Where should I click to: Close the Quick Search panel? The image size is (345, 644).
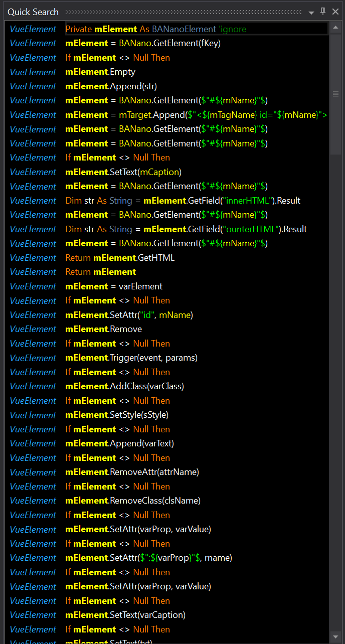[335, 12]
